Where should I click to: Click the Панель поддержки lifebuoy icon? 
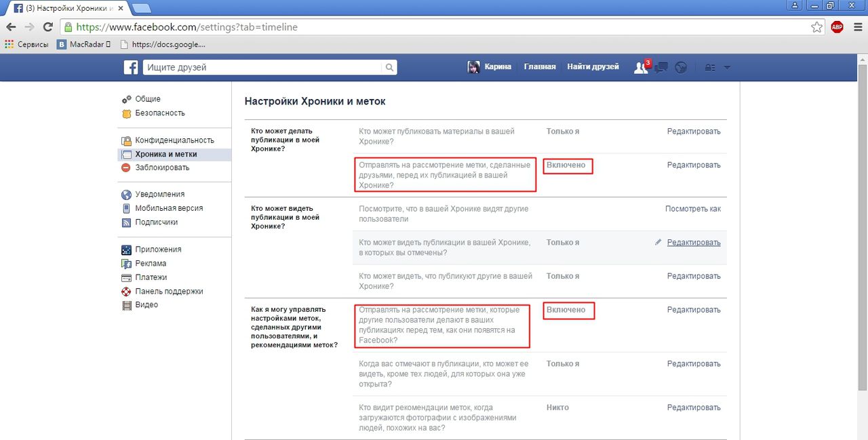pyautogui.click(x=126, y=292)
